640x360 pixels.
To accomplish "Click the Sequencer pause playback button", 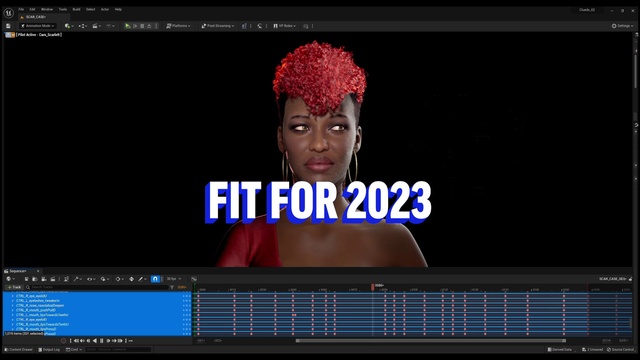I will 102,341.
